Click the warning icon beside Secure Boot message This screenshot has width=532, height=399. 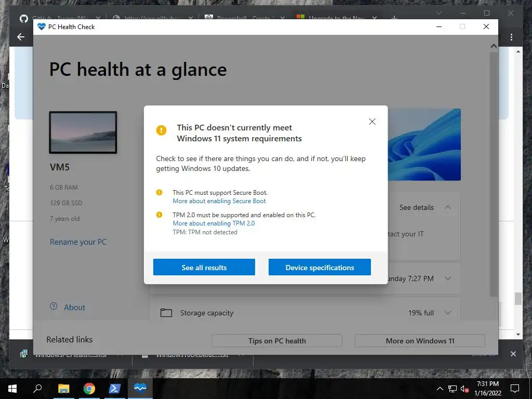(x=159, y=192)
